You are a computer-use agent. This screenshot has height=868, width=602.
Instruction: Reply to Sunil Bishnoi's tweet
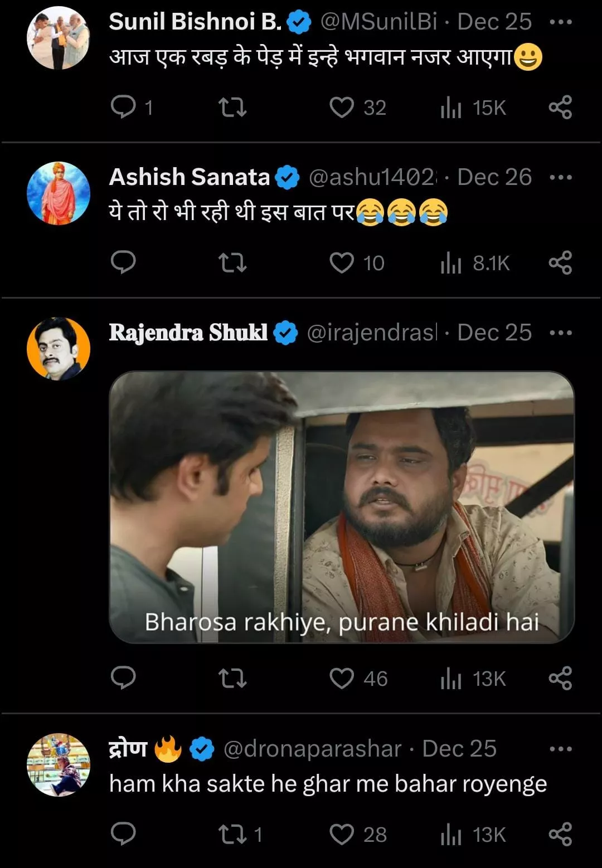pyautogui.click(x=123, y=107)
